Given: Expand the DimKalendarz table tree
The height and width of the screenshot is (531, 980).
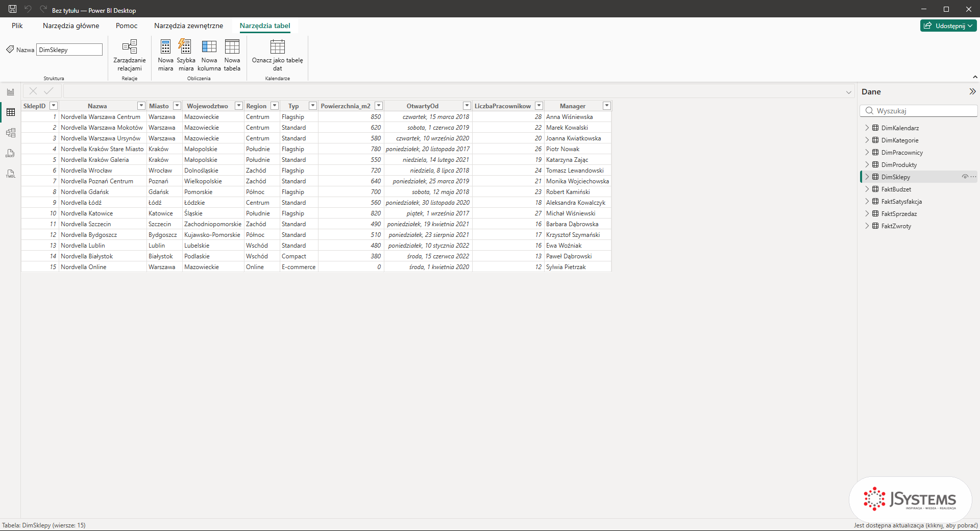Looking at the screenshot, I should pos(867,128).
